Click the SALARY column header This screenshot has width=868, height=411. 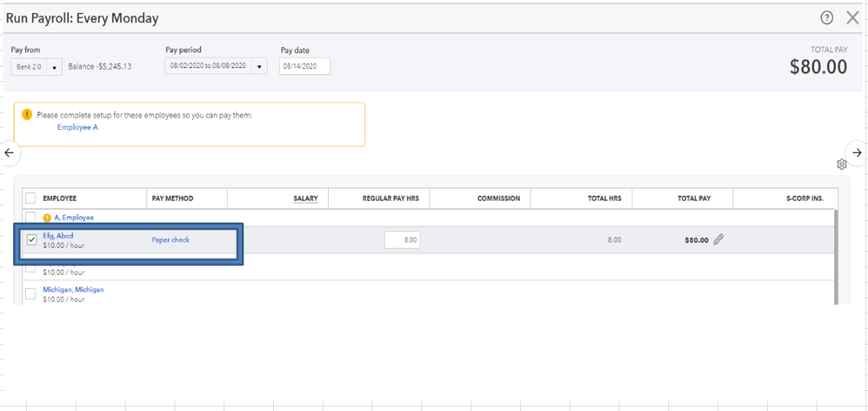[305, 199]
